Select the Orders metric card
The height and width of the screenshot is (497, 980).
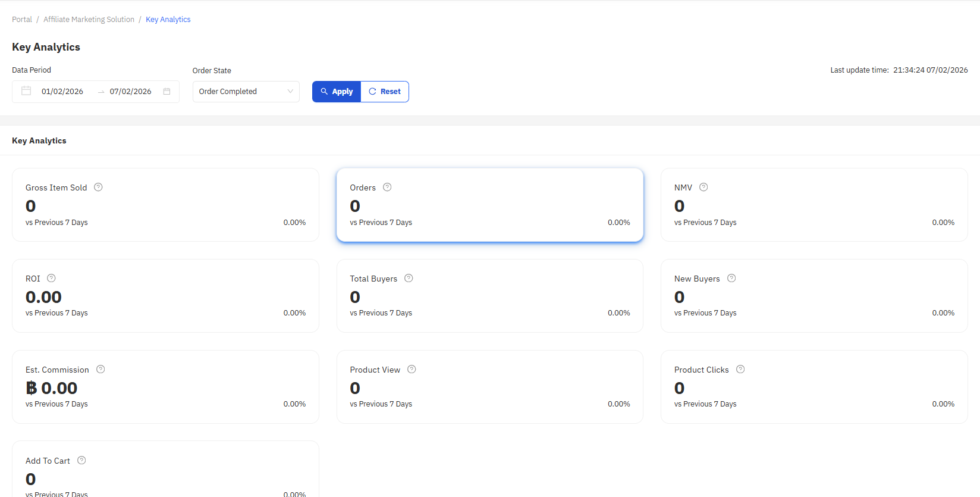pos(489,205)
